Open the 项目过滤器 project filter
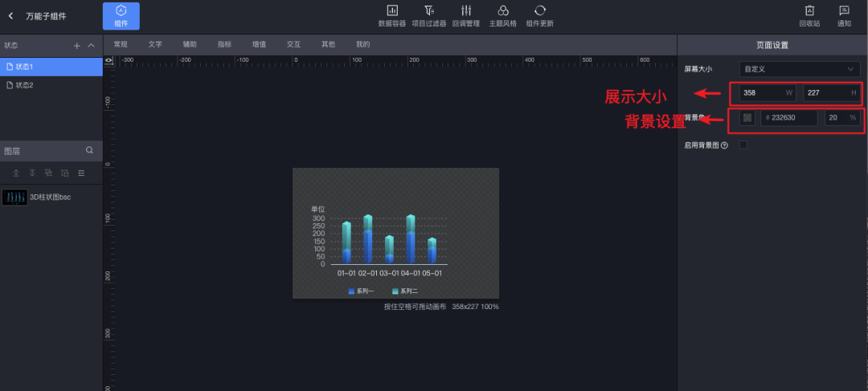Viewport: 868px width, 391px height. [429, 16]
